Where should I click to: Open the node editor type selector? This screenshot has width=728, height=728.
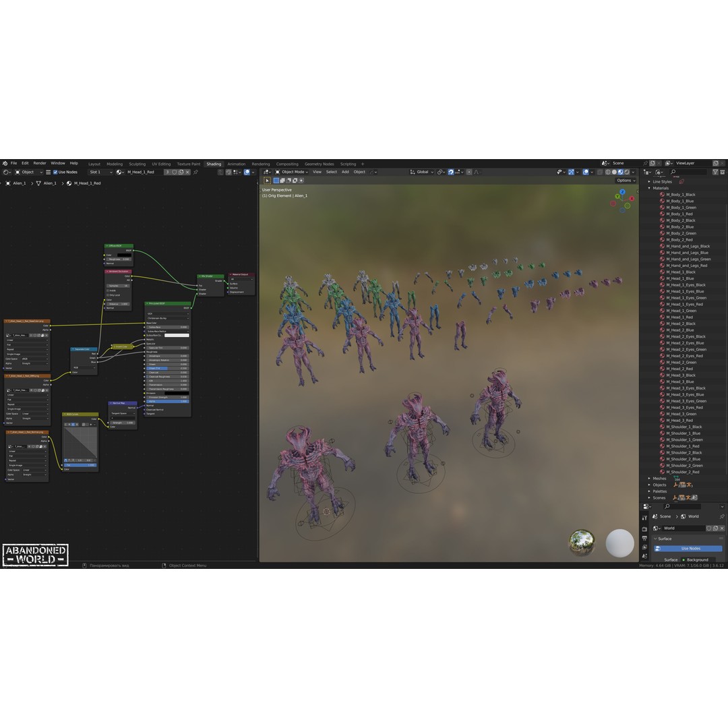(x=7, y=173)
